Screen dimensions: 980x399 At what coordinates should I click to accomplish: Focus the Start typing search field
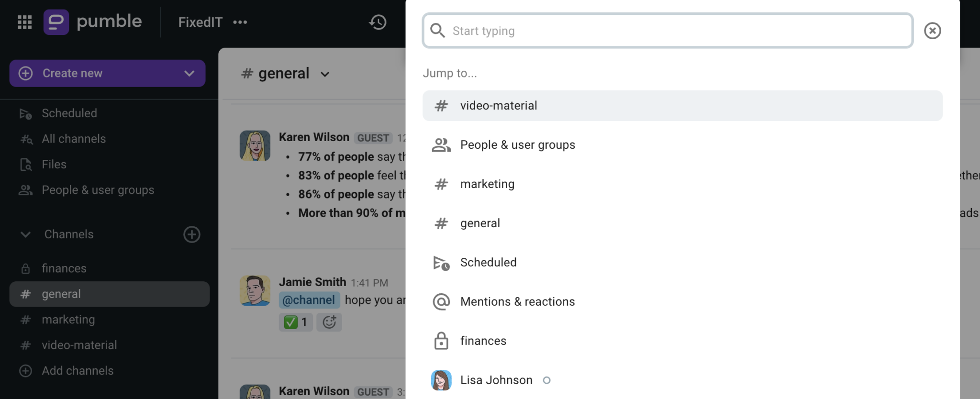coord(668,31)
